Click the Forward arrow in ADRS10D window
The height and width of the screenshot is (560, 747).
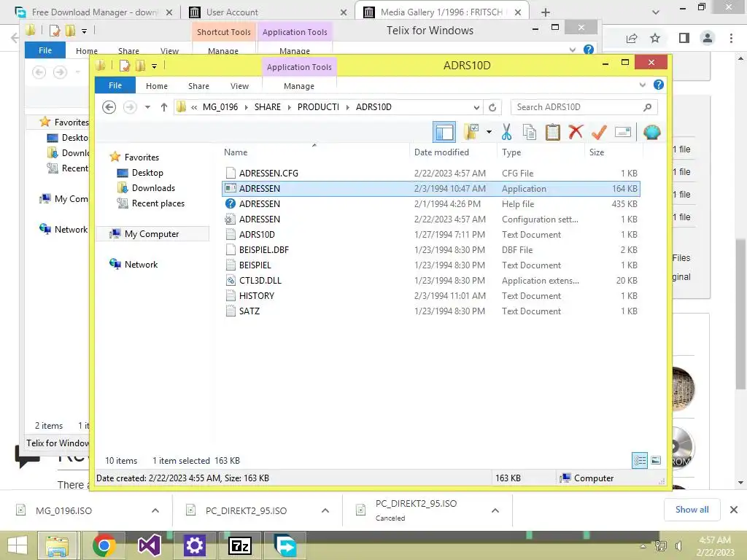click(130, 107)
